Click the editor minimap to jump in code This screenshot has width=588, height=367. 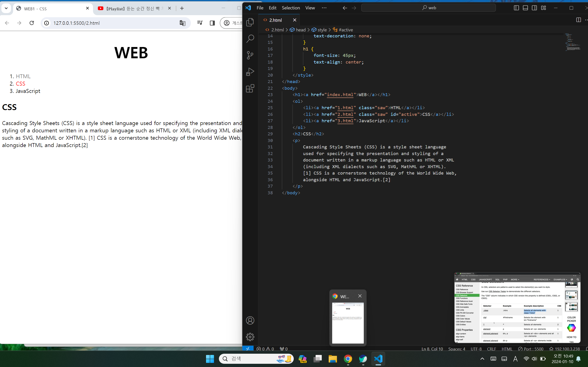pos(572,42)
